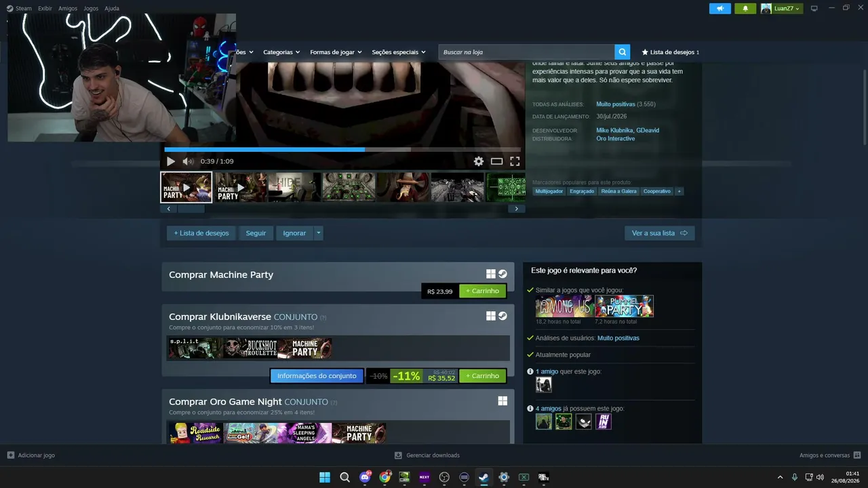
Task: Open the 4 amigos own this game link
Action: pyautogui.click(x=549, y=409)
